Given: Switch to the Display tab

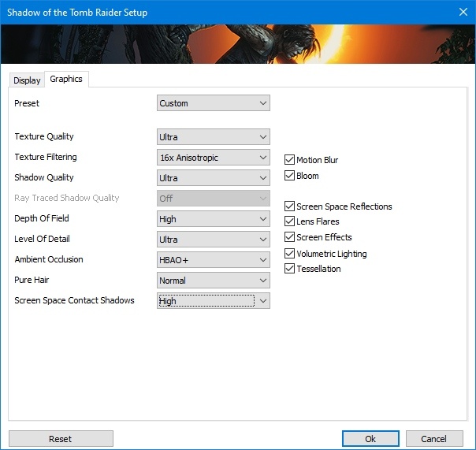Looking at the screenshot, I should pyautogui.click(x=27, y=80).
